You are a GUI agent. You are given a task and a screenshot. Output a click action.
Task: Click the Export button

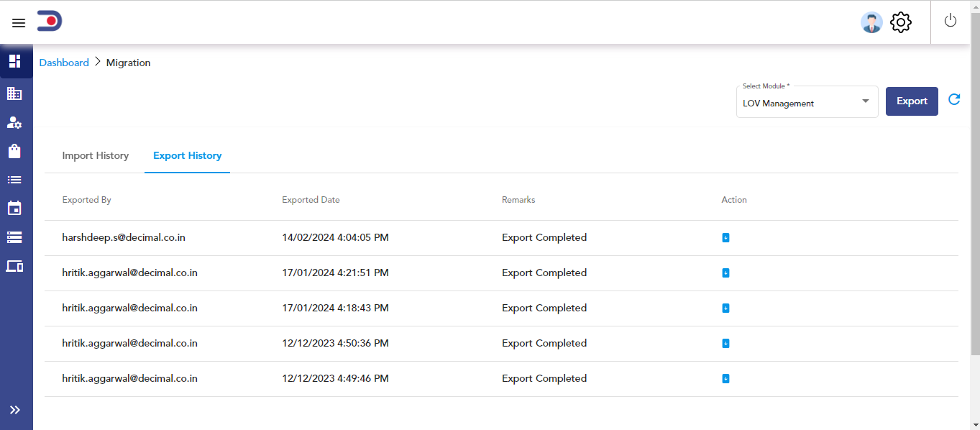coord(912,101)
